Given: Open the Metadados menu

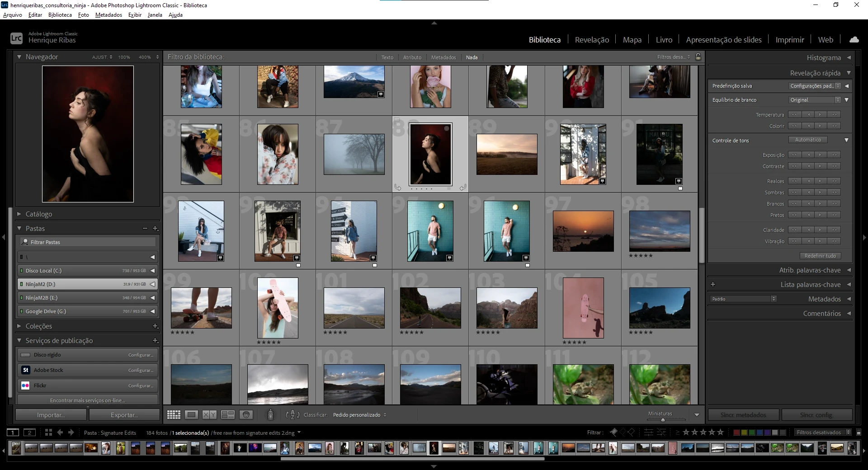Looking at the screenshot, I should (x=108, y=15).
